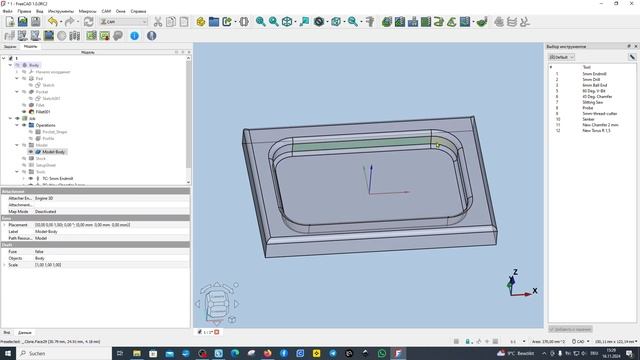Collapse the Operations tree node

click(17, 125)
